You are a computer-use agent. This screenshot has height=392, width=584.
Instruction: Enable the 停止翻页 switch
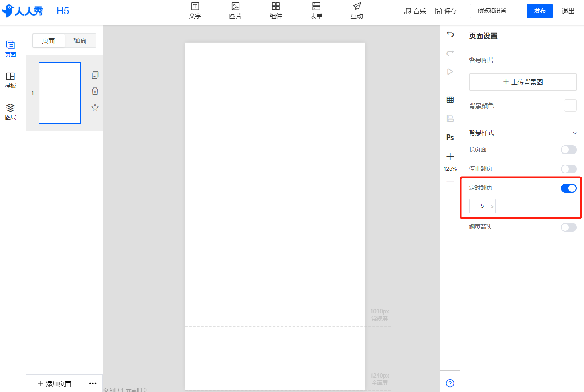[568, 169]
